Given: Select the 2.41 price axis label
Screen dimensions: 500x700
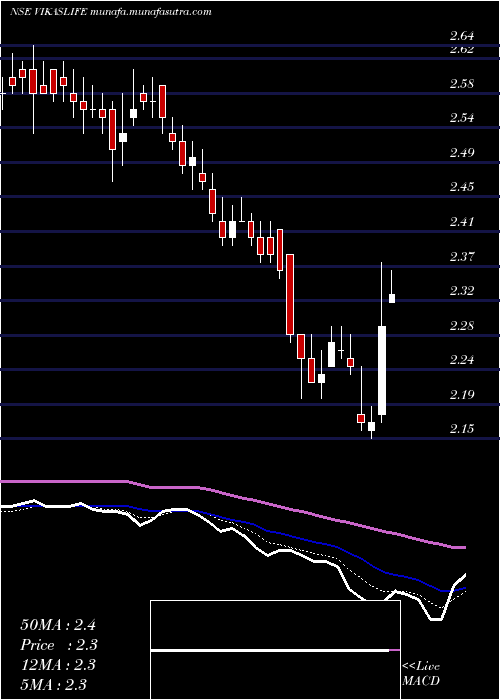Looking at the screenshot, I should (462, 221).
